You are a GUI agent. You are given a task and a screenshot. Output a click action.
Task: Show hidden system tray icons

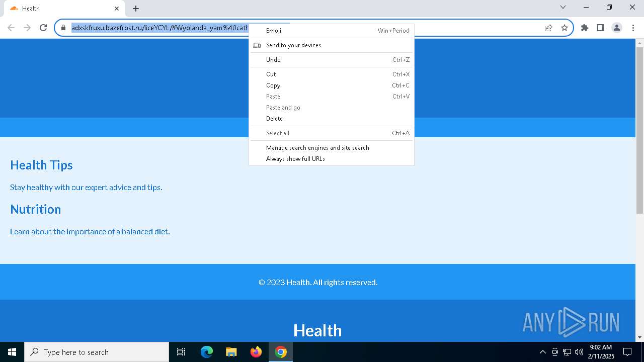[542, 352]
